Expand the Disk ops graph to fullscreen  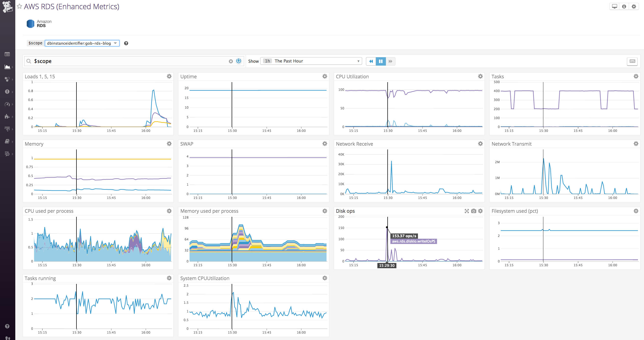(x=466, y=211)
